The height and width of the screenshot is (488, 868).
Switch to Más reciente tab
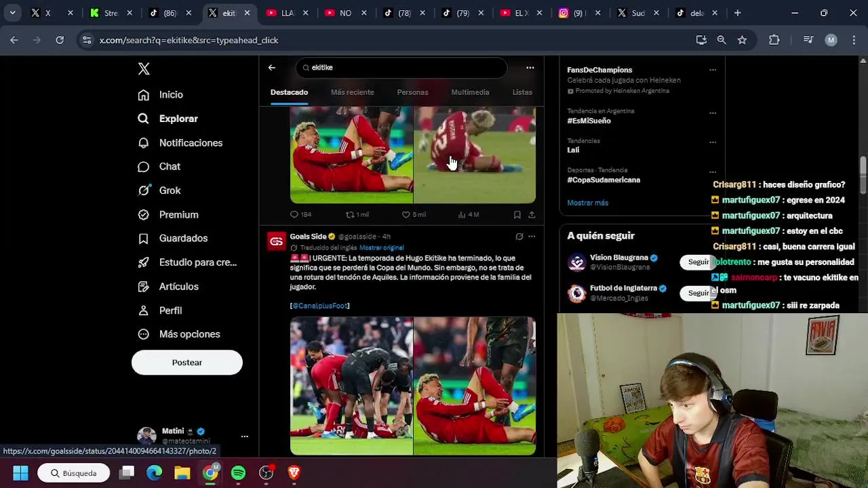352,92
